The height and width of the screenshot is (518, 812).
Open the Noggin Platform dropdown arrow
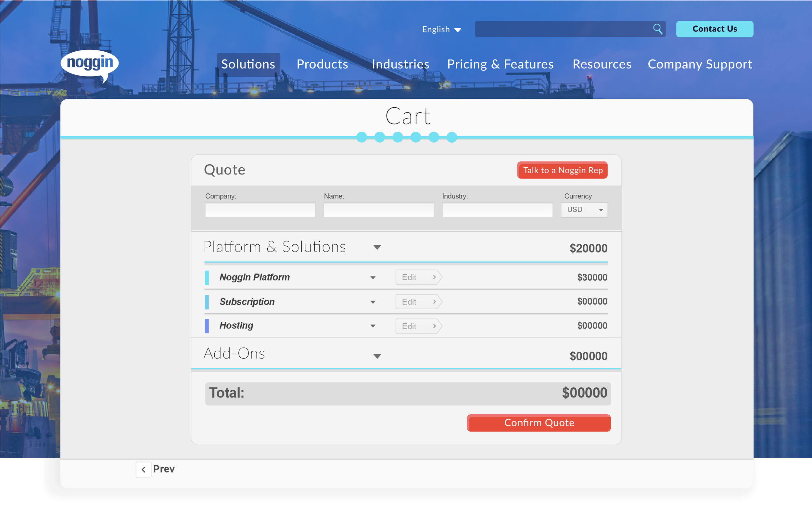373,278
